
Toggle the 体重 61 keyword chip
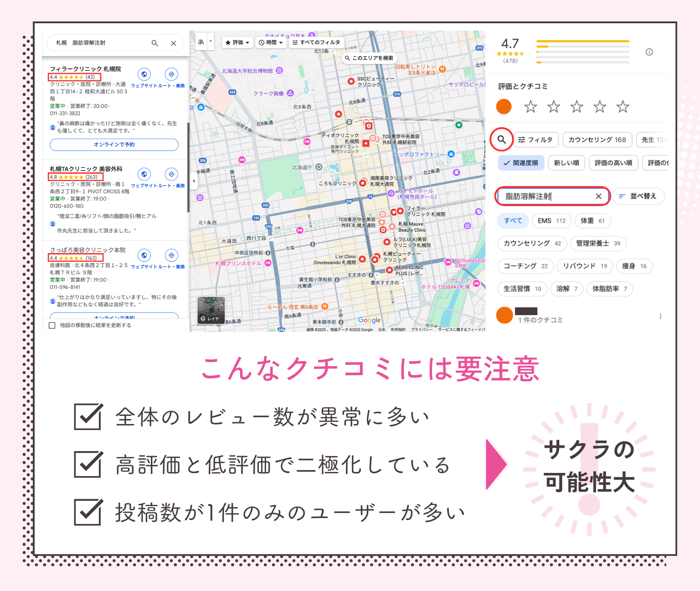[592, 221]
